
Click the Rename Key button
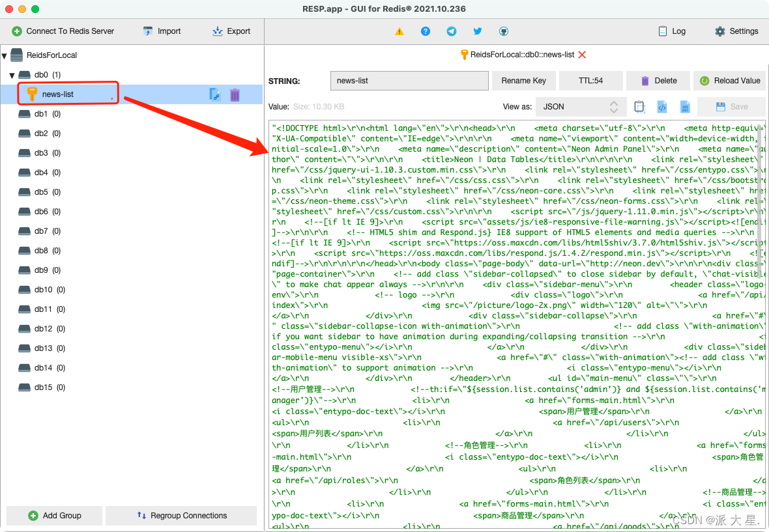(523, 81)
